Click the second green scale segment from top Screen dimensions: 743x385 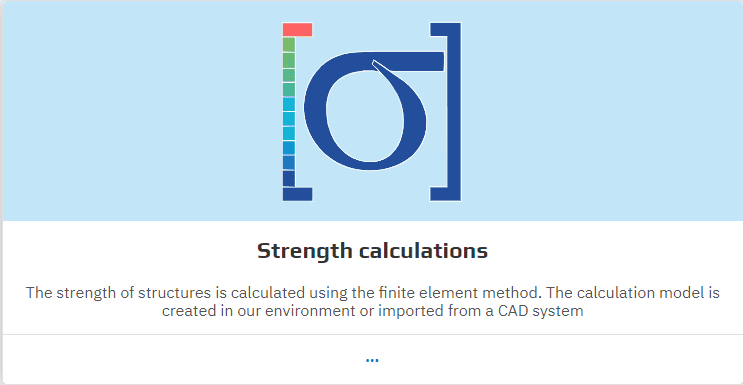(289, 60)
